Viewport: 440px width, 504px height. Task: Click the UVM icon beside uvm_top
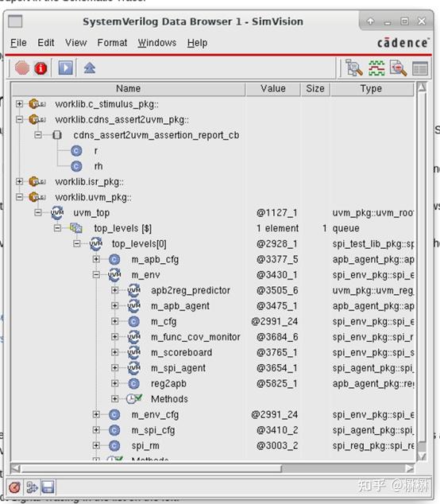(57, 212)
